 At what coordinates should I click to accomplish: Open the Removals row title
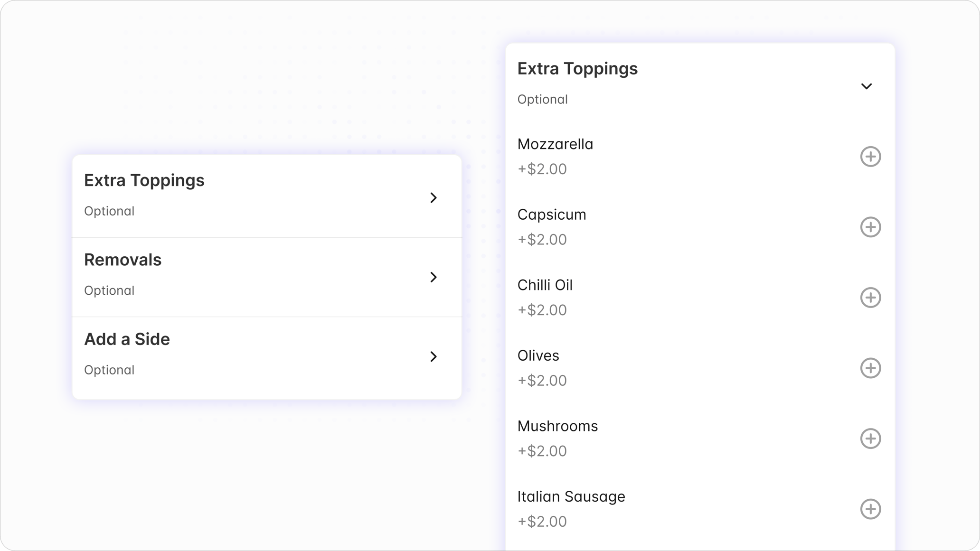[x=122, y=260]
